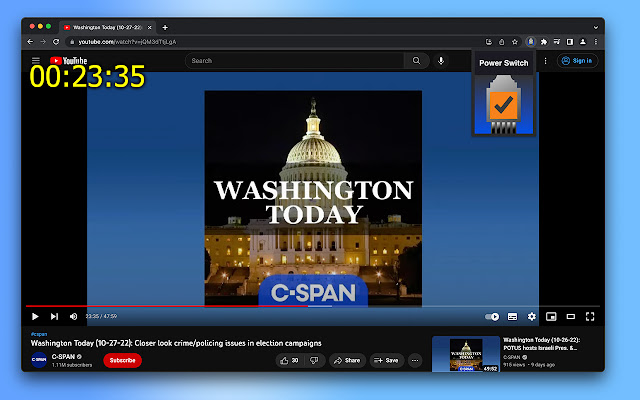Subscribe to the C-SPAN channel
This screenshot has width=640, height=400.
(122, 360)
